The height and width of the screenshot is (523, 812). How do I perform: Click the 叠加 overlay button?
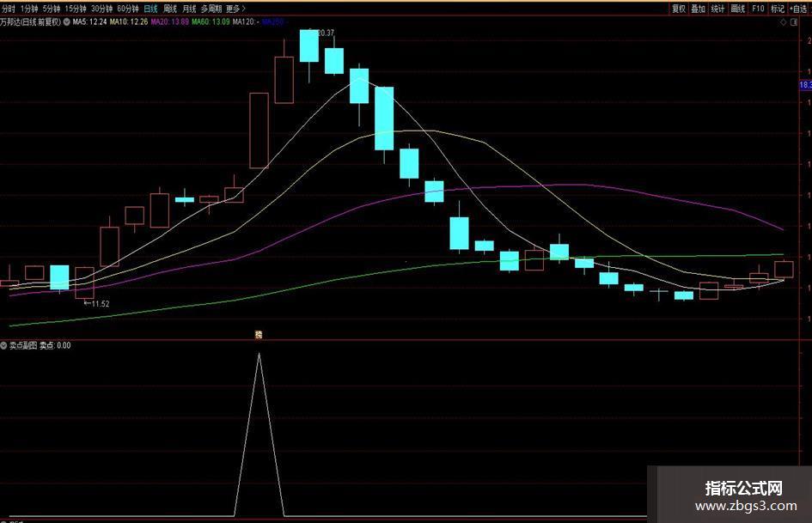(699, 9)
